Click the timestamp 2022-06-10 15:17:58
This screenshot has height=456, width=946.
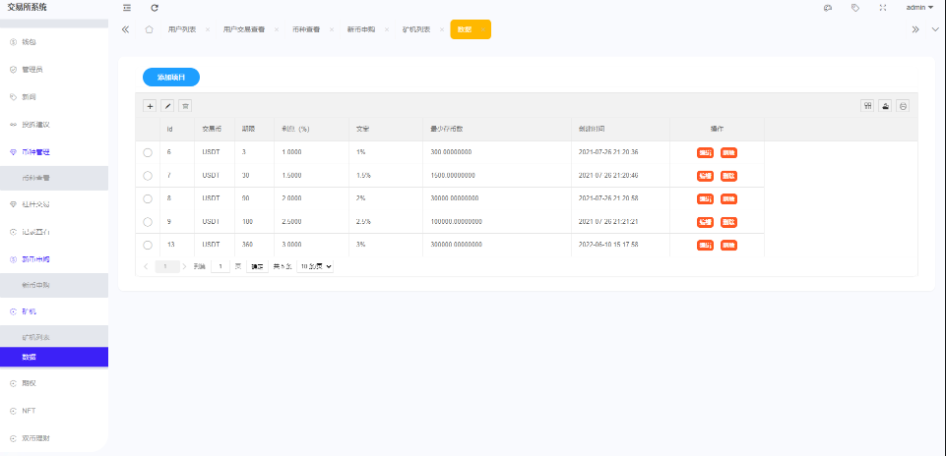pos(608,245)
